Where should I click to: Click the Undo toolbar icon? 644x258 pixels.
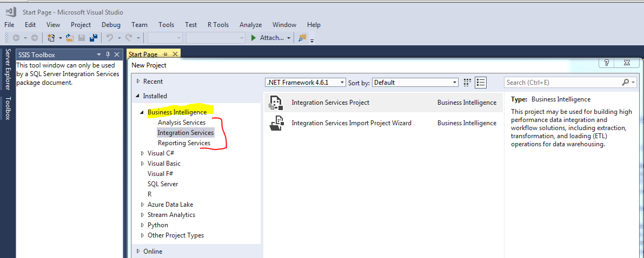110,38
